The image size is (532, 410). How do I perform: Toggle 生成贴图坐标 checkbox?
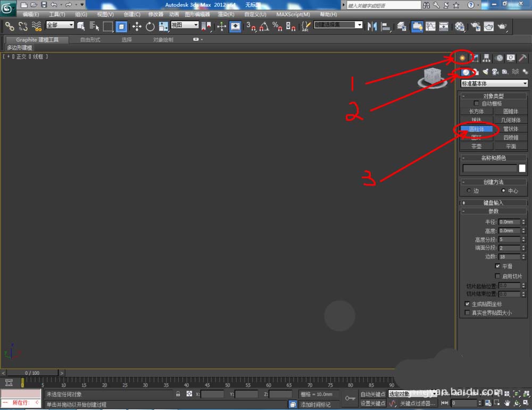pos(467,304)
